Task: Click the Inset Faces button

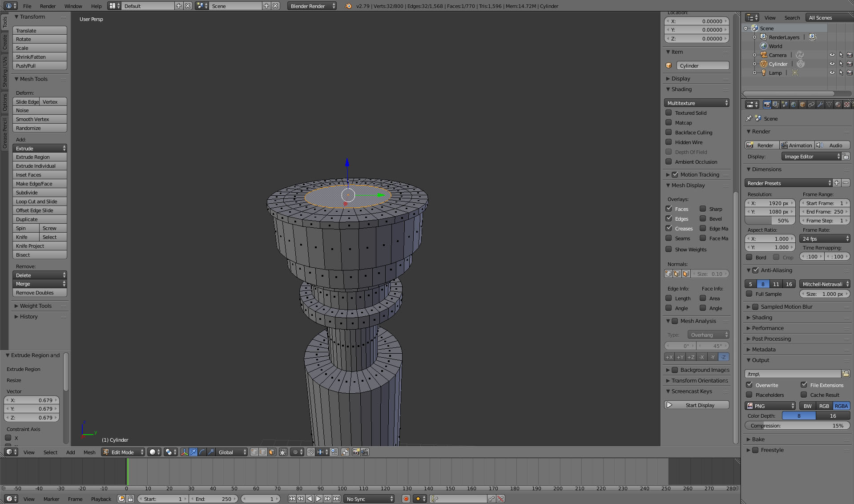Action: click(40, 174)
